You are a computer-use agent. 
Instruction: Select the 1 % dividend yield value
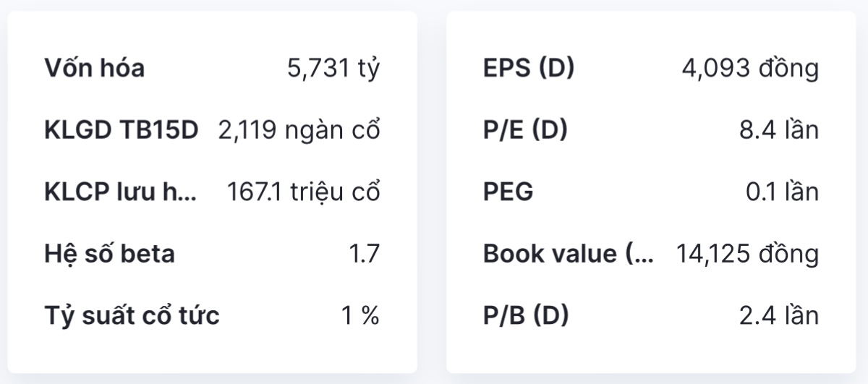[x=360, y=316]
